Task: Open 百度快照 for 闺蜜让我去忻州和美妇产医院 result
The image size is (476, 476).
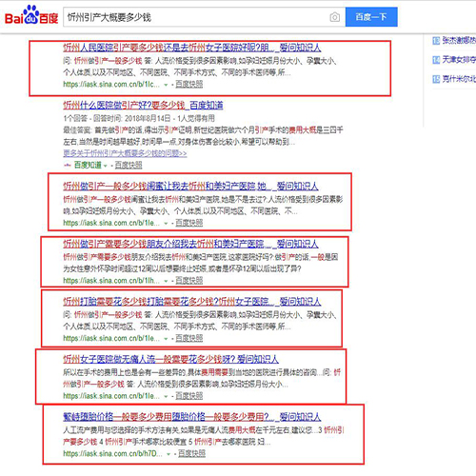Action: pyautogui.click(x=189, y=223)
